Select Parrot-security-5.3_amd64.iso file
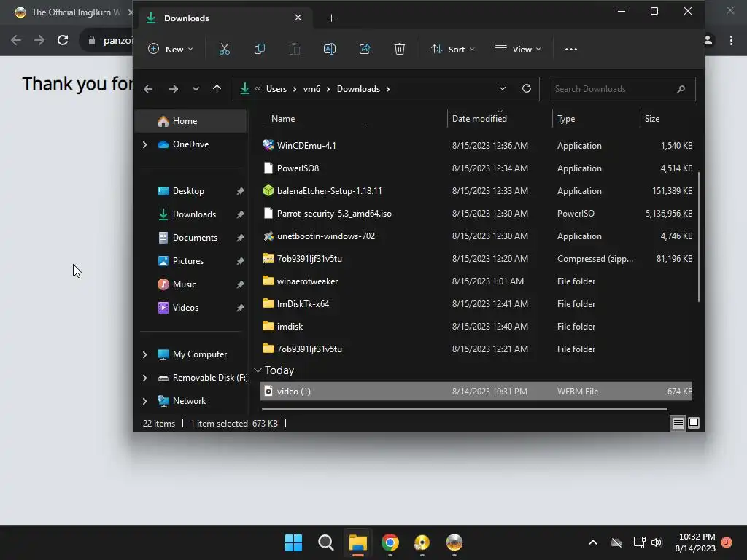Image resolution: width=747 pixels, height=560 pixels. [334, 214]
